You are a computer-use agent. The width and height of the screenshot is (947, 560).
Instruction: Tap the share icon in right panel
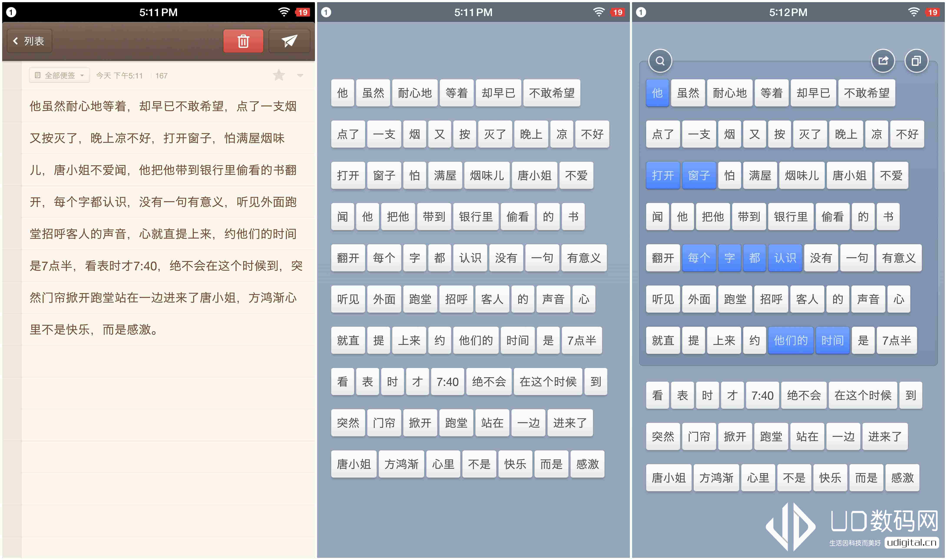pos(883,61)
